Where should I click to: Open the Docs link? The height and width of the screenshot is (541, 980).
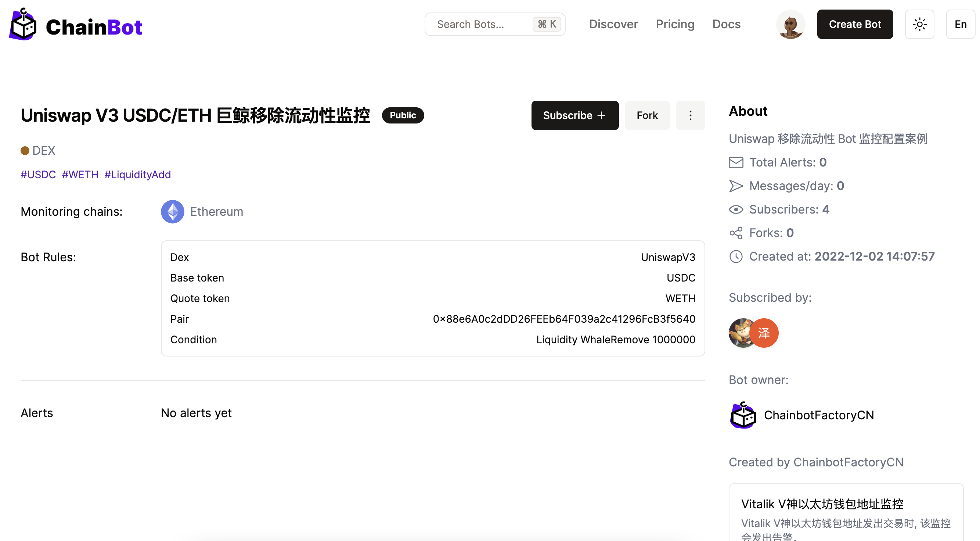726,24
